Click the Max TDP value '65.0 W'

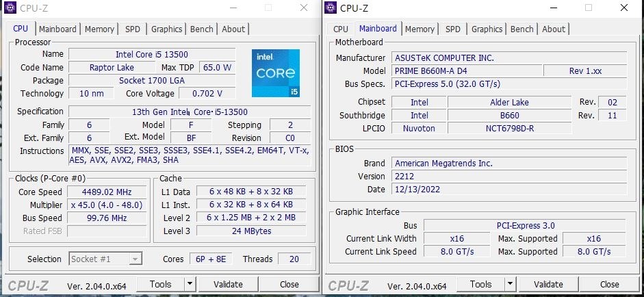(217, 67)
